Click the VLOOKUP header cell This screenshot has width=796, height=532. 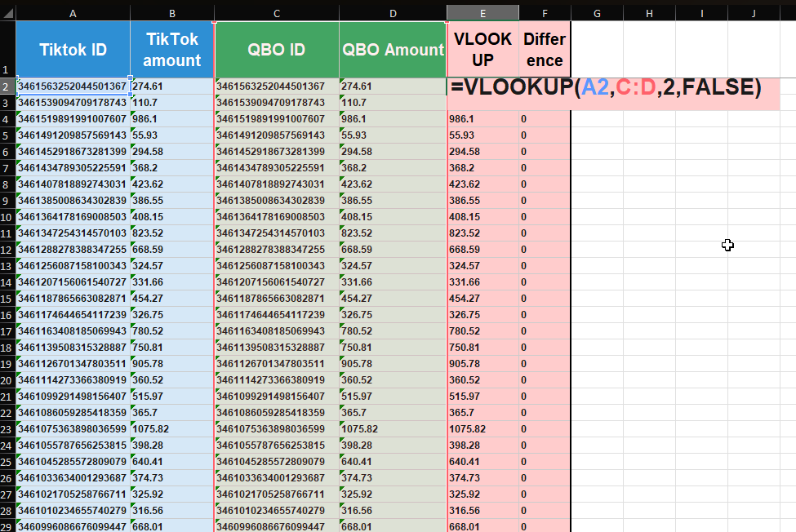click(x=482, y=50)
